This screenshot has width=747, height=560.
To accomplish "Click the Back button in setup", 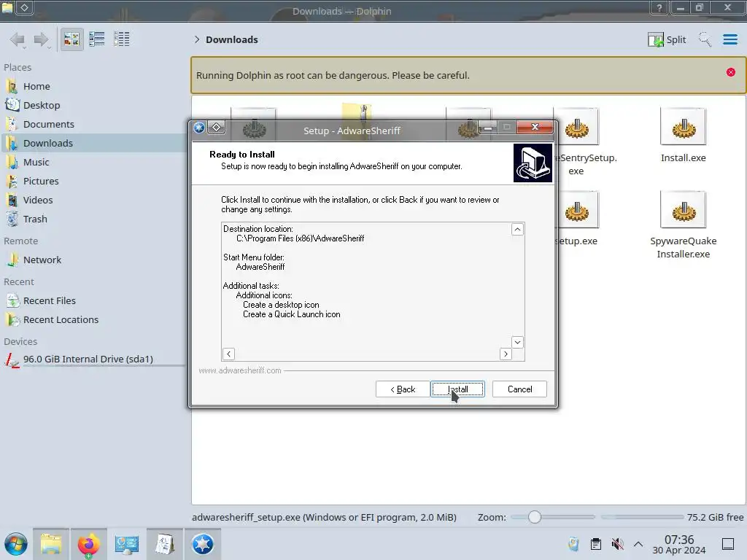I will (403, 389).
